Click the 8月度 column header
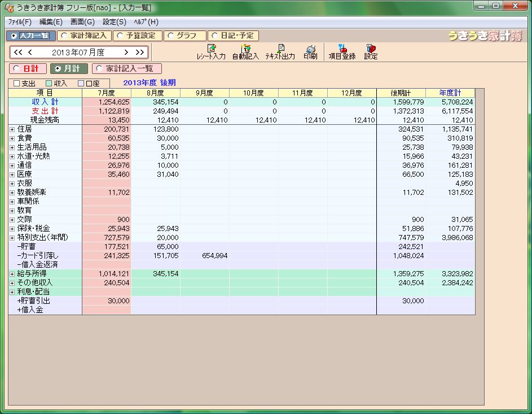The width and height of the screenshot is (532, 414). (x=155, y=93)
